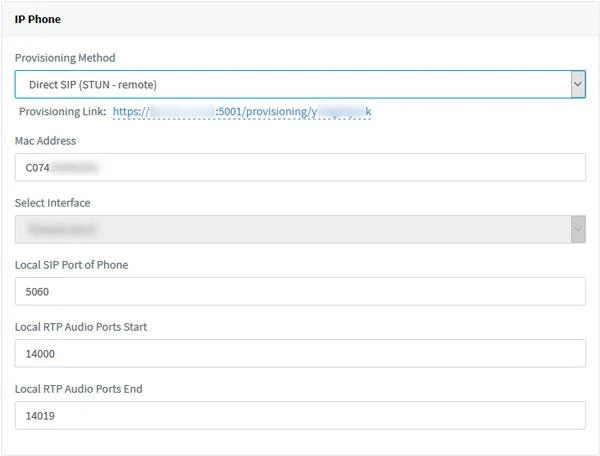Click the Local RTP Audio Ports Start label
This screenshot has height=456, width=600.
coord(82,327)
